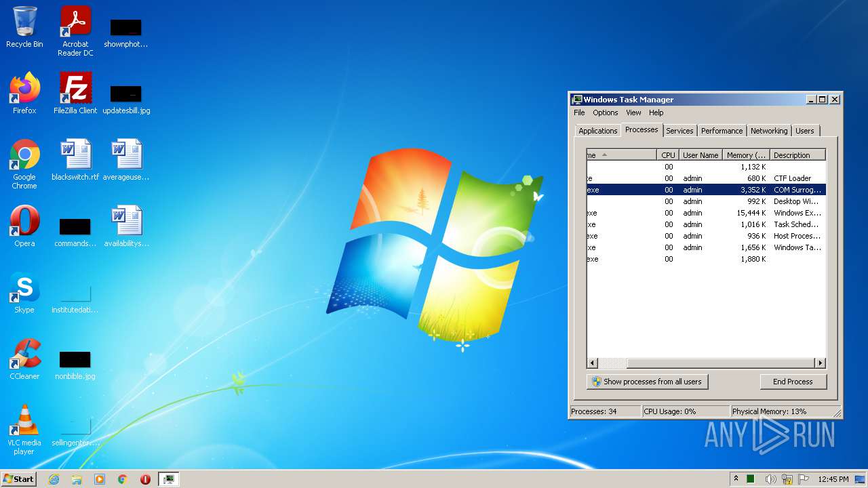The height and width of the screenshot is (488, 868).
Task: Switch to the Applications tab
Action: tap(597, 131)
